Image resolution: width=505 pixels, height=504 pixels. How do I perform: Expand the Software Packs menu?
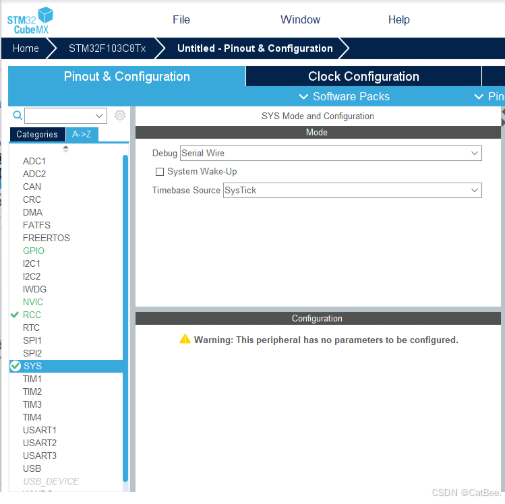(x=344, y=96)
